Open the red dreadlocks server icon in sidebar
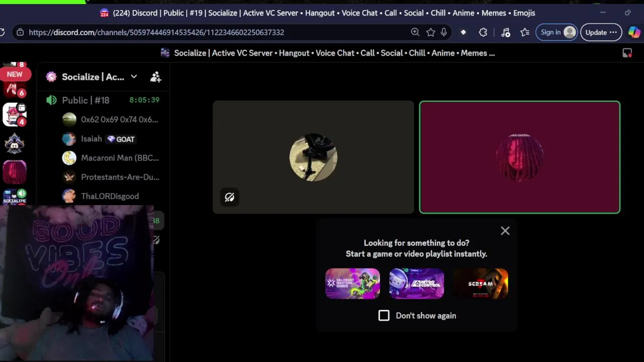644x362 pixels. [x=15, y=172]
